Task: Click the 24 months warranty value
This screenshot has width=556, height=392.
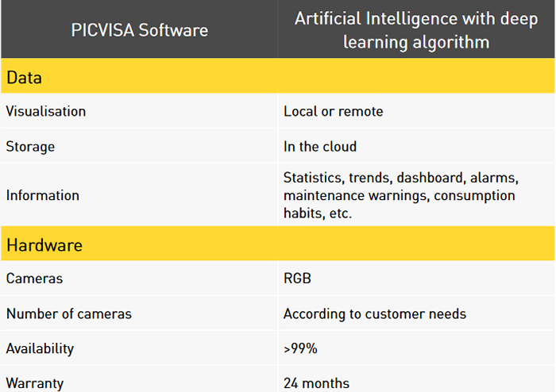Action: (316, 383)
